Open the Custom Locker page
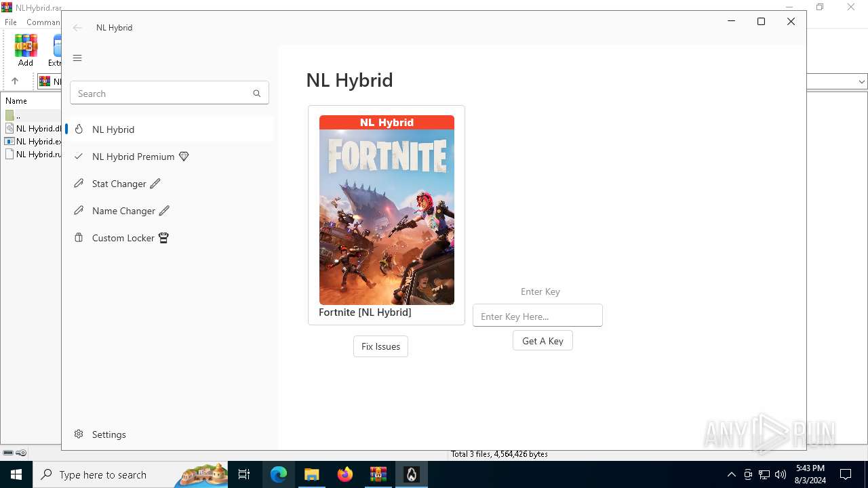This screenshot has height=488, width=868. (x=170, y=238)
